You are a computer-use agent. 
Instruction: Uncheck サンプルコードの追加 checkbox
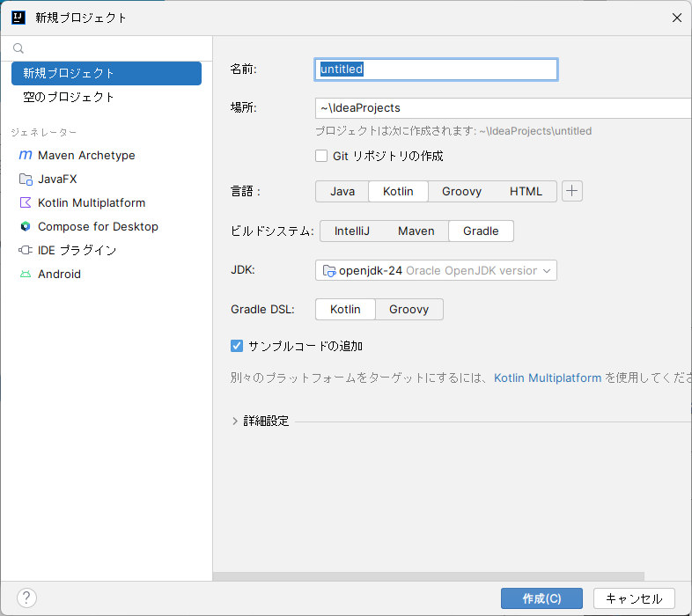tap(237, 346)
